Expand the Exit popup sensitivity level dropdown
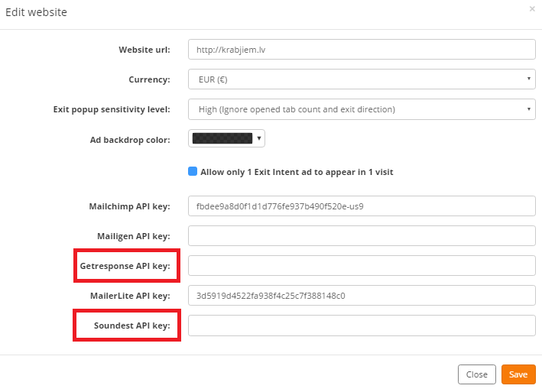Screen dimensions: 542x392 coord(362,109)
